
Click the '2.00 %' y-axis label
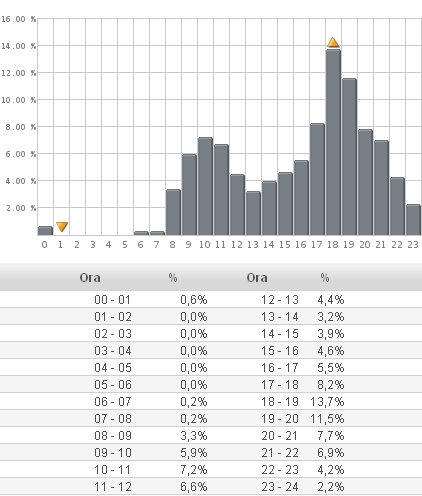click(21, 208)
